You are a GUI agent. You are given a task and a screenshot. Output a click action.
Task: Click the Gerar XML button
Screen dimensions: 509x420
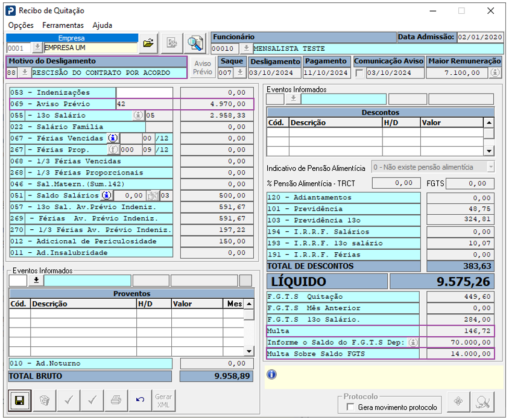163,401
